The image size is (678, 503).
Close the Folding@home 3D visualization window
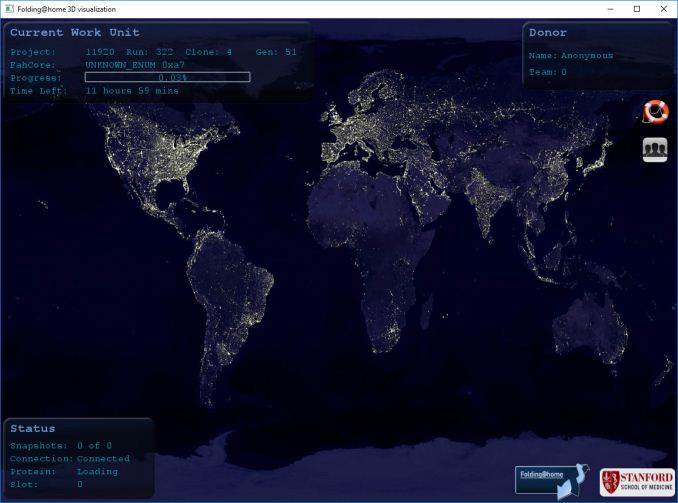[663, 9]
